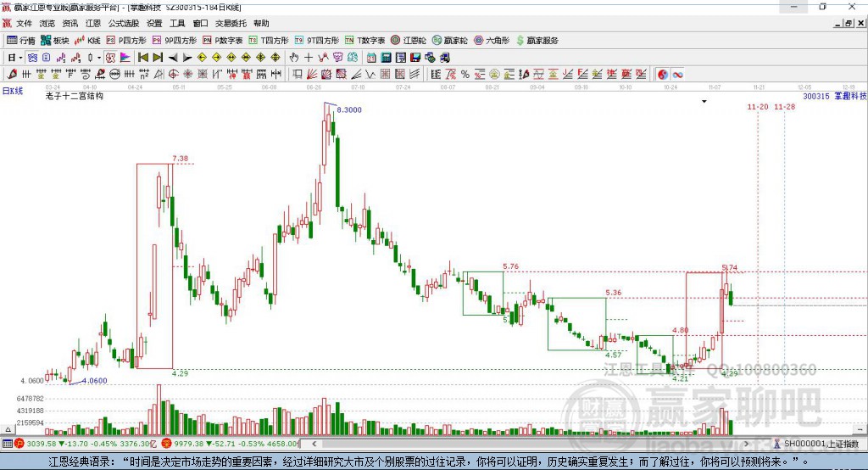
Task: Click the floppy disk save icon
Action: click(415, 58)
